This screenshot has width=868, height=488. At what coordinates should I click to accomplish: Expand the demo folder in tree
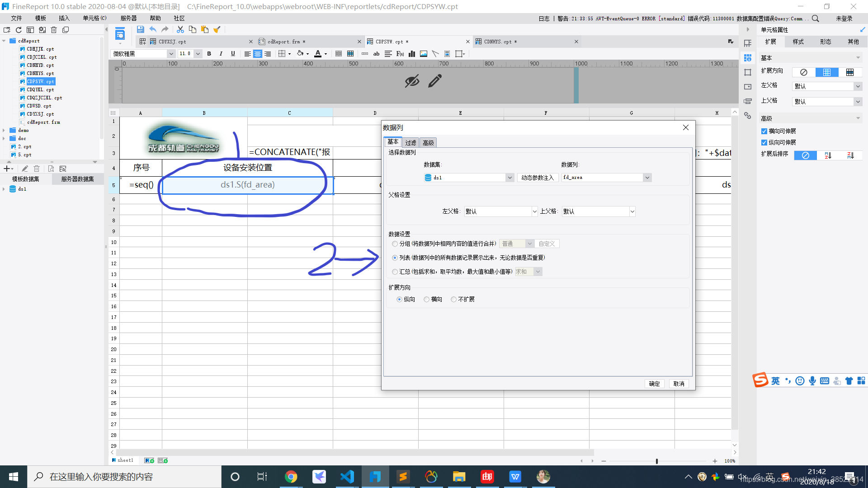(x=4, y=131)
